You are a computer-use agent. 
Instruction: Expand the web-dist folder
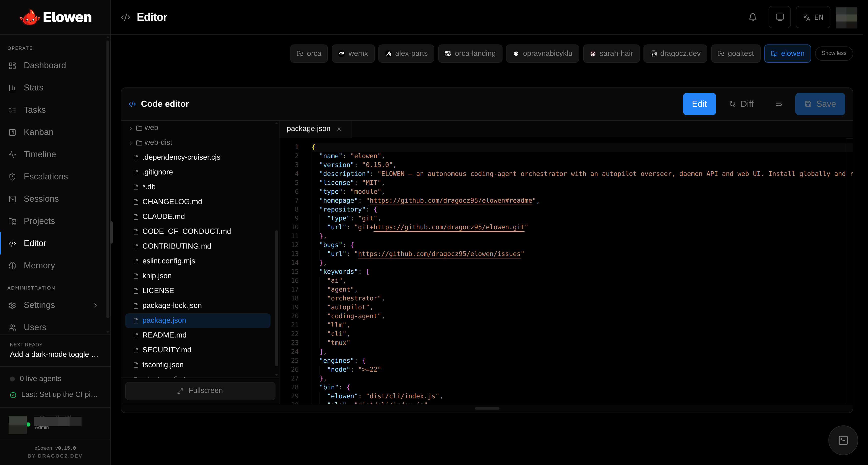(x=198, y=142)
